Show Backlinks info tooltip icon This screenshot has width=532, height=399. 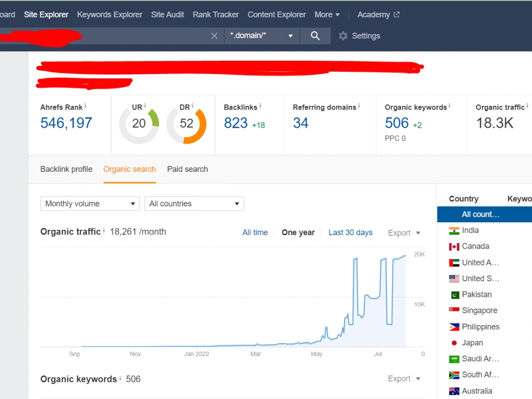tap(260, 106)
